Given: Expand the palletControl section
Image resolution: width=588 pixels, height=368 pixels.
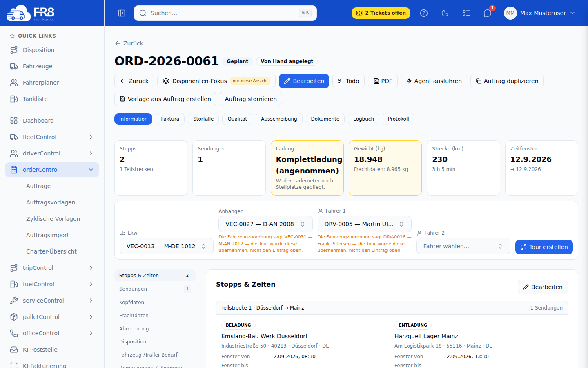Looking at the screenshot, I should [x=52, y=317].
